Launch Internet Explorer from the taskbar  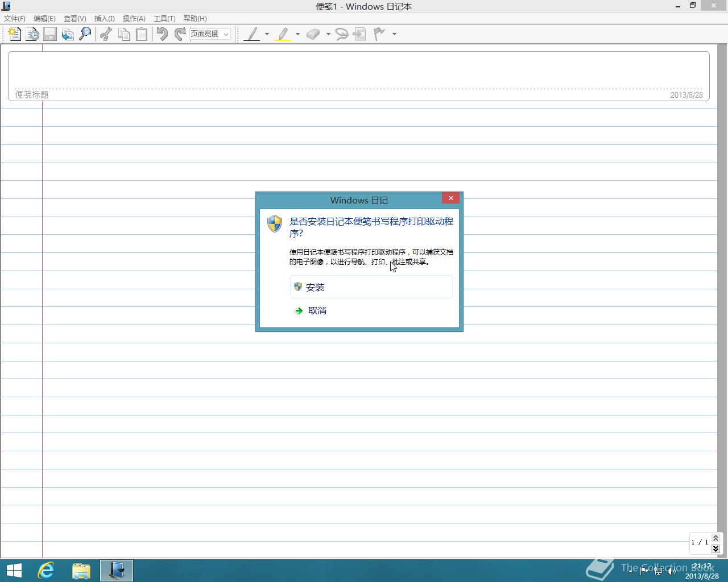tap(46, 571)
